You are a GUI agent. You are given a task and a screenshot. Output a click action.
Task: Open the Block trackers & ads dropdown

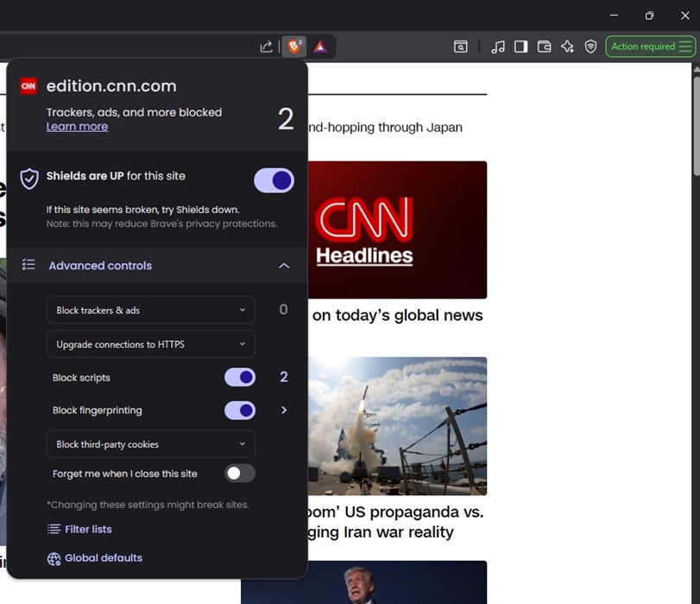tap(150, 311)
